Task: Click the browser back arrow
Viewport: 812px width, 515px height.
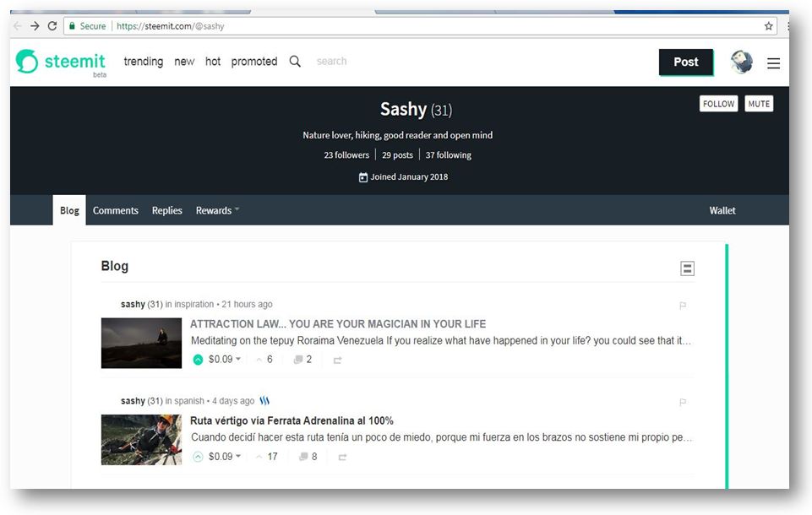Action: (18, 26)
